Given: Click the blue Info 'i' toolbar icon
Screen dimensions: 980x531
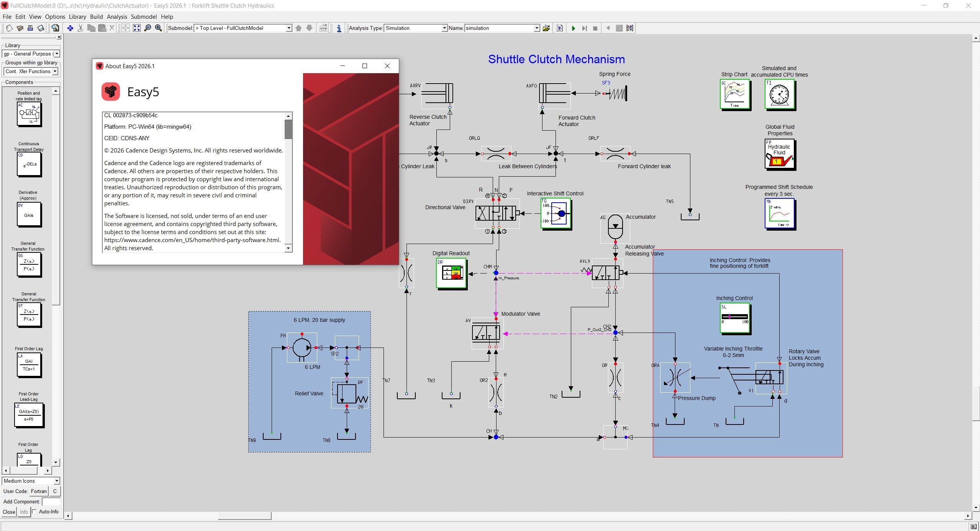Looking at the screenshot, I should (339, 28).
